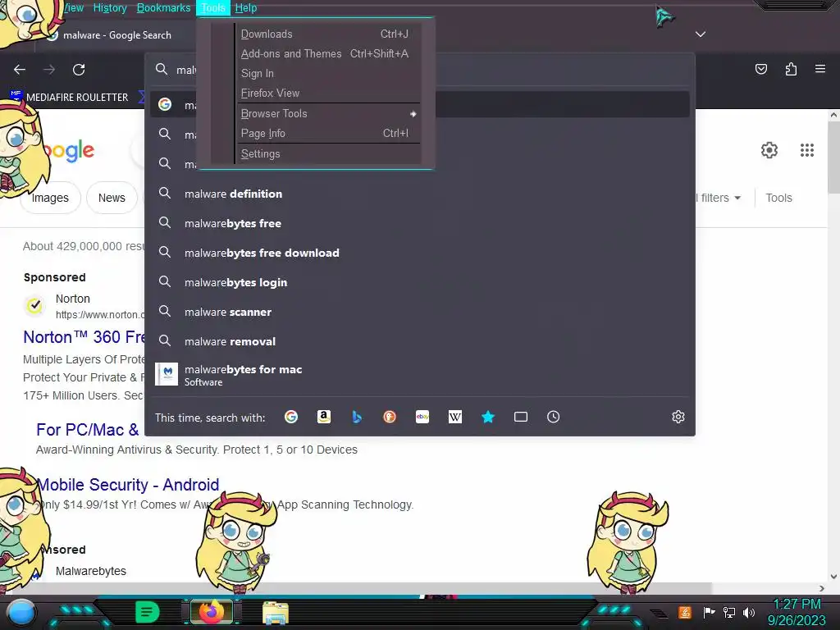Open the History menu
The width and height of the screenshot is (840, 630).
point(110,8)
